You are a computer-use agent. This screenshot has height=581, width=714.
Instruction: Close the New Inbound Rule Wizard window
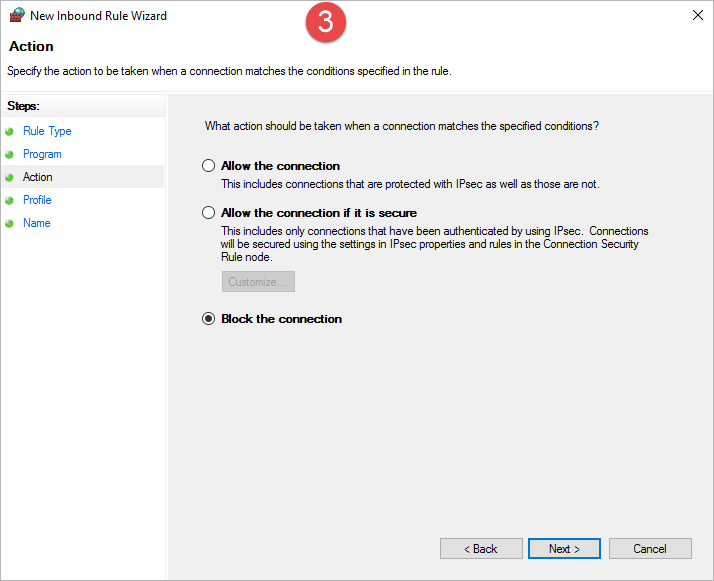point(696,16)
